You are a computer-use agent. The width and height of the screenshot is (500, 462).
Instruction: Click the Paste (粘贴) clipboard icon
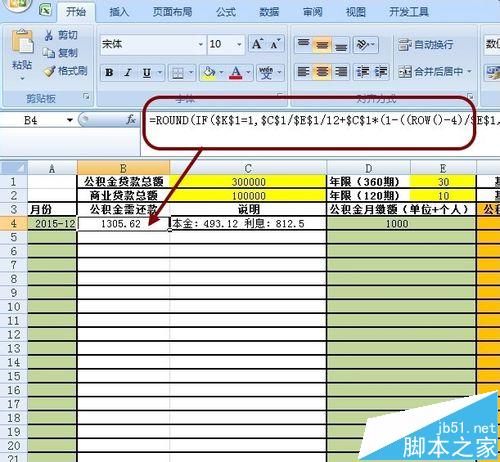click(23, 42)
